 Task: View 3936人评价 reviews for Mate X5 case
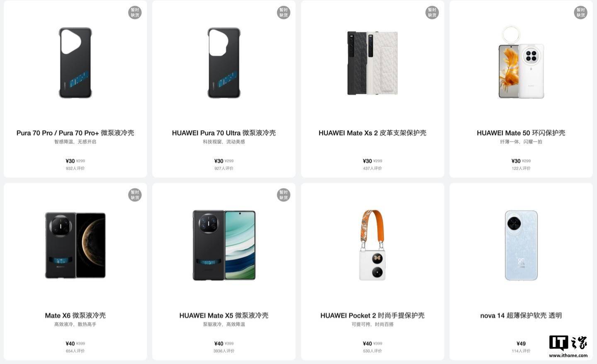(224, 351)
